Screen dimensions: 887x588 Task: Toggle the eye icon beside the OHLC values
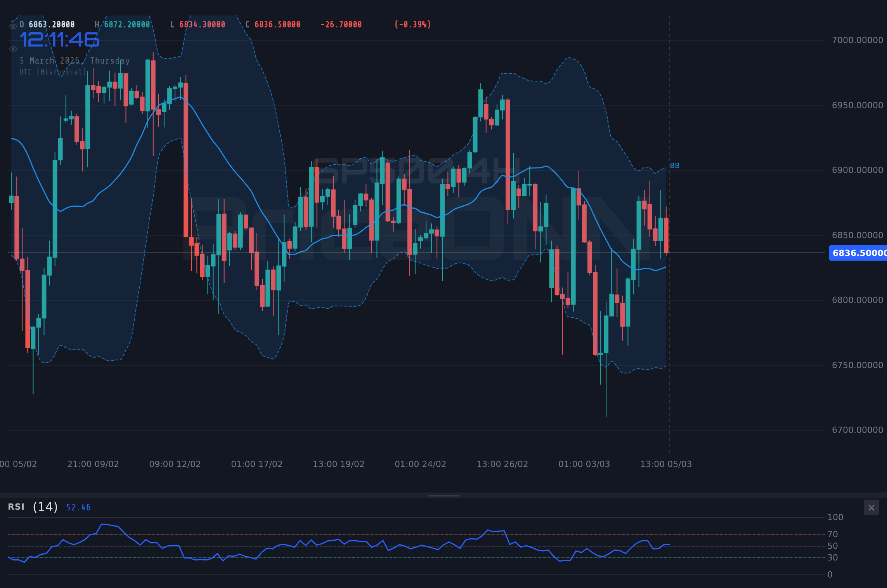(x=13, y=26)
